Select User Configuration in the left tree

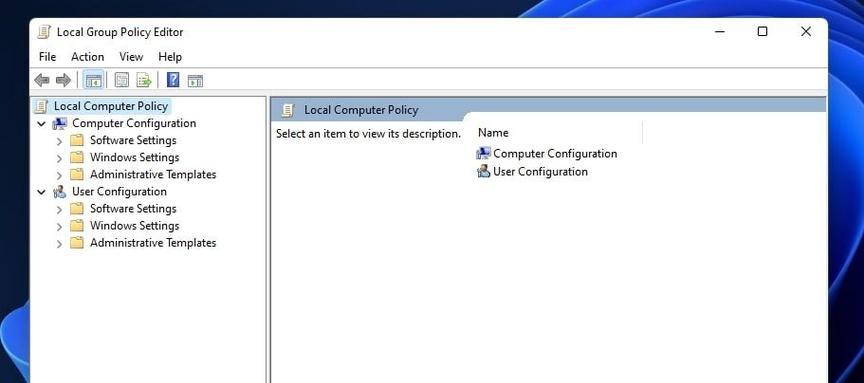tap(119, 191)
